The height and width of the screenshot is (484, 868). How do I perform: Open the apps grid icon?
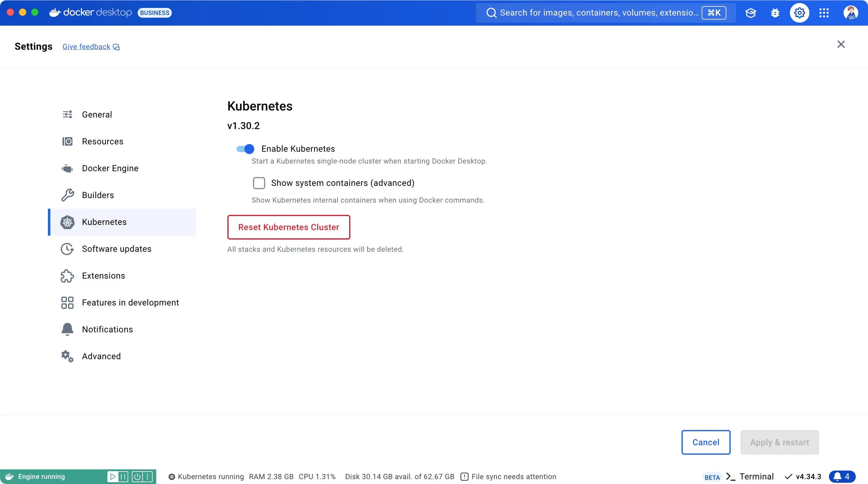pyautogui.click(x=824, y=13)
